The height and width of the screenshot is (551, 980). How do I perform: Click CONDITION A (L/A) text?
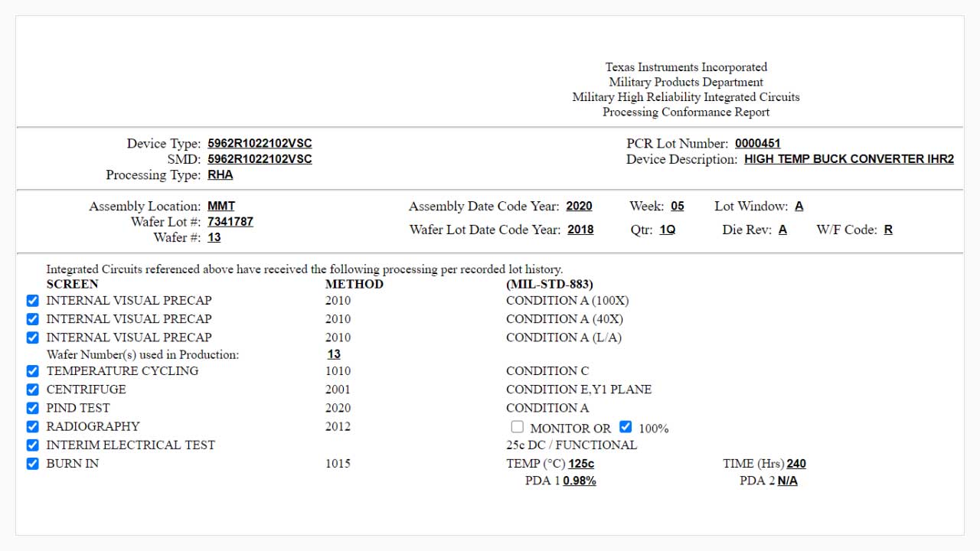point(564,337)
